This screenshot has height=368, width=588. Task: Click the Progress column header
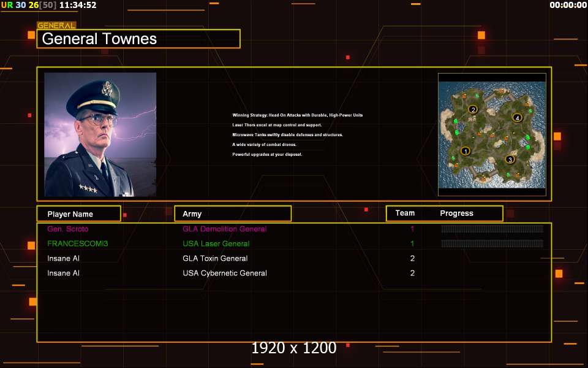click(x=456, y=213)
